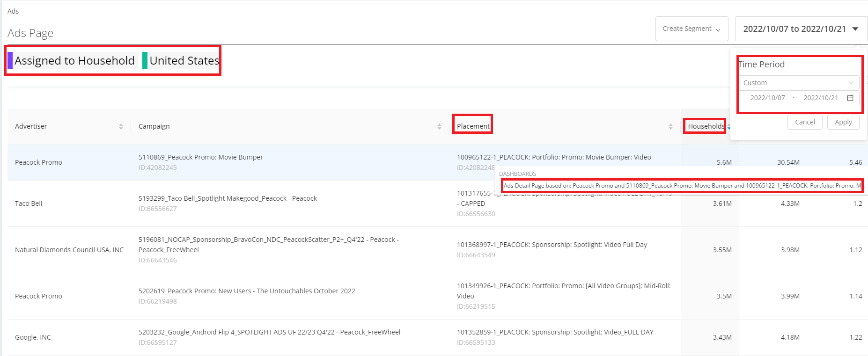The height and width of the screenshot is (356, 868).
Task: Open the Create Segment dropdown
Action: pyautogui.click(x=691, y=29)
